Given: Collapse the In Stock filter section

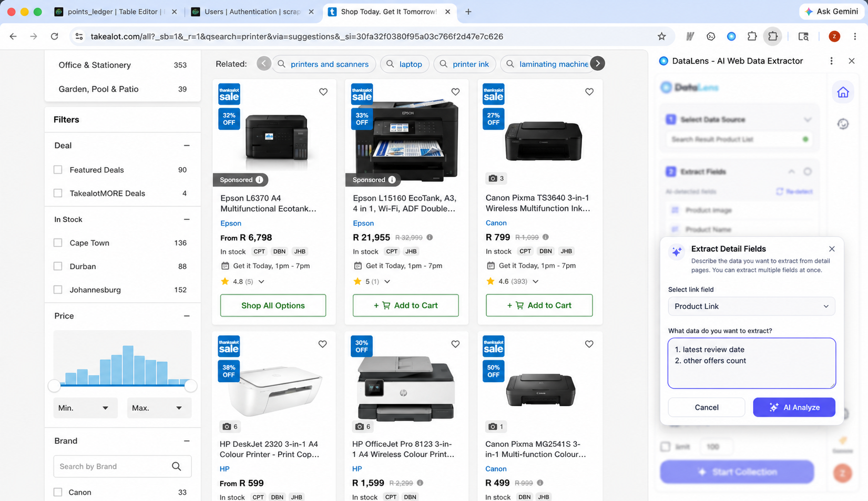Looking at the screenshot, I should pos(187,220).
